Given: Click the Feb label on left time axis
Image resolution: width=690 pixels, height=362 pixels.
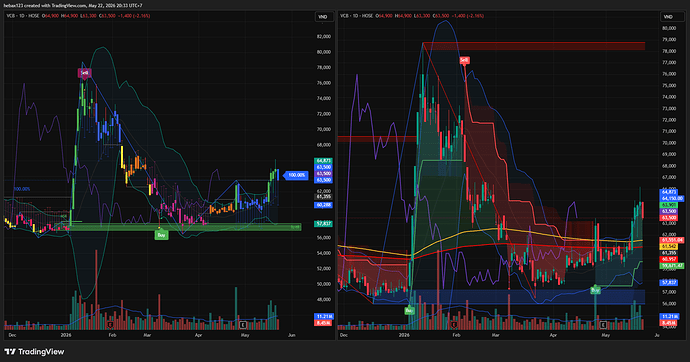Looking at the screenshot, I should click(x=112, y=335).
